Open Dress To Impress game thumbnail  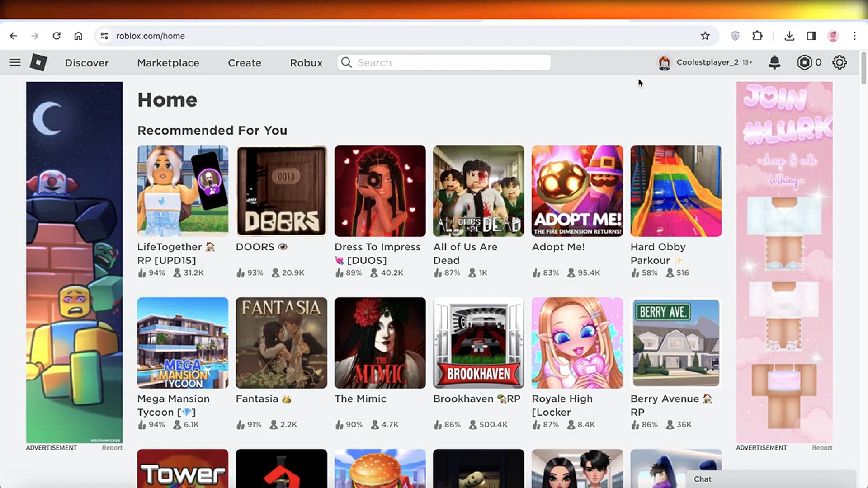380,191
